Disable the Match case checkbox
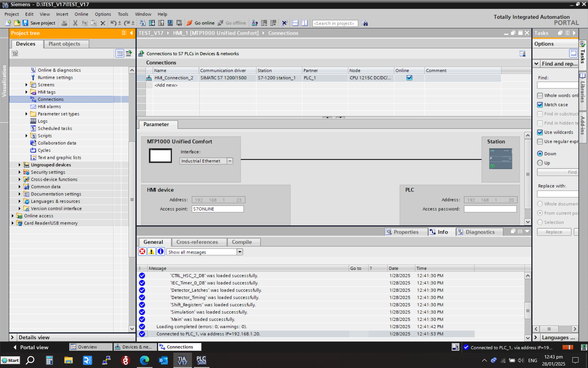Screen dimensions: 588x368 coord(540,105)
